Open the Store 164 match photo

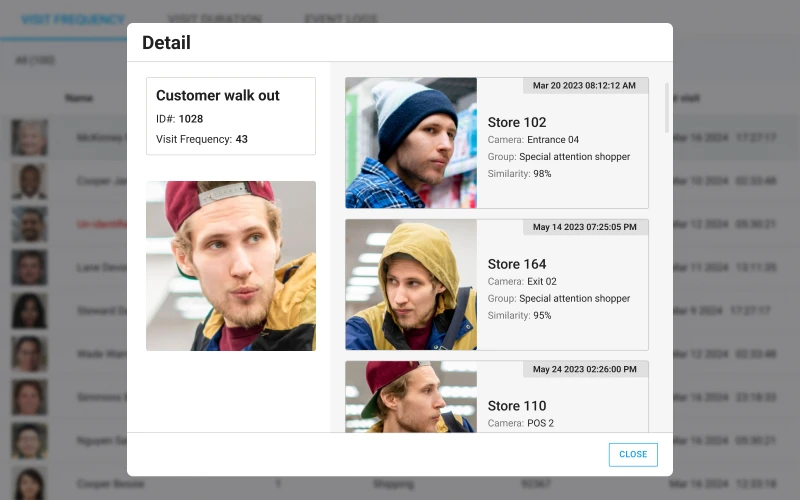click(411, 285)
